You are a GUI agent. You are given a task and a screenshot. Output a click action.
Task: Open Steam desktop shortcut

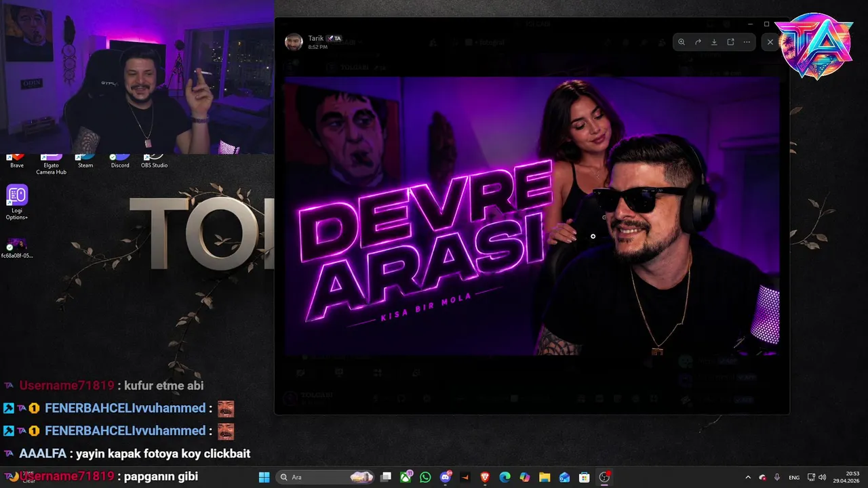click(x=85, y=161)
